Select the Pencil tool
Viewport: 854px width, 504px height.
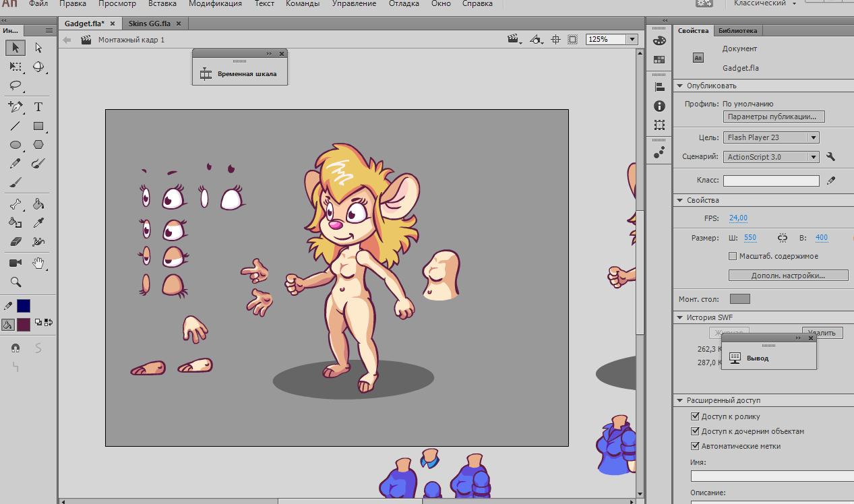click(x=16, y=163)
